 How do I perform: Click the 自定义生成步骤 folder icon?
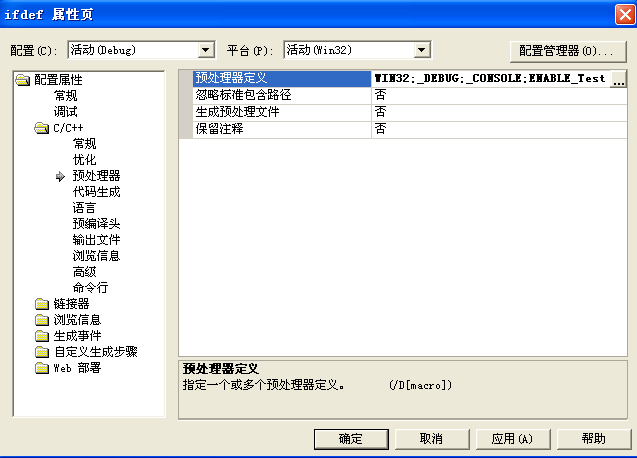point(41,352)
